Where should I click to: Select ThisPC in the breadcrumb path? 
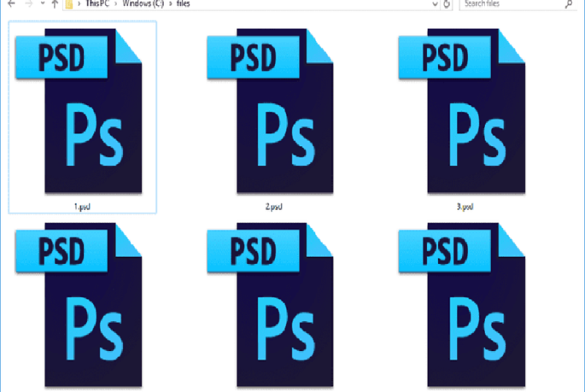click(97, 4)
